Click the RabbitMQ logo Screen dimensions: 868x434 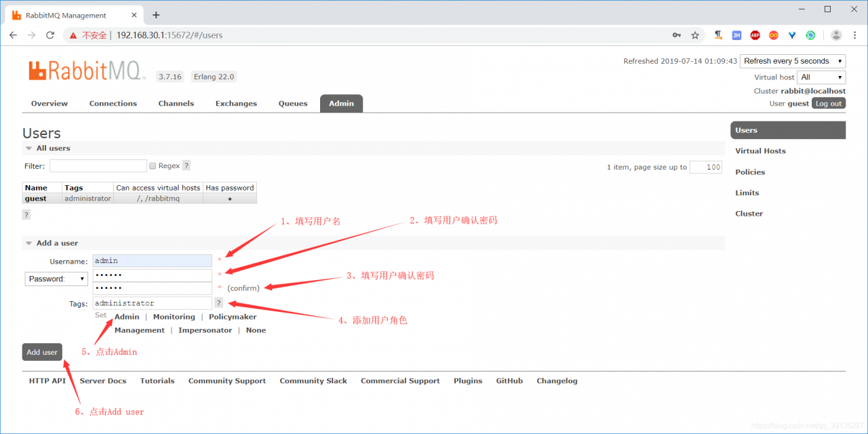87,71
